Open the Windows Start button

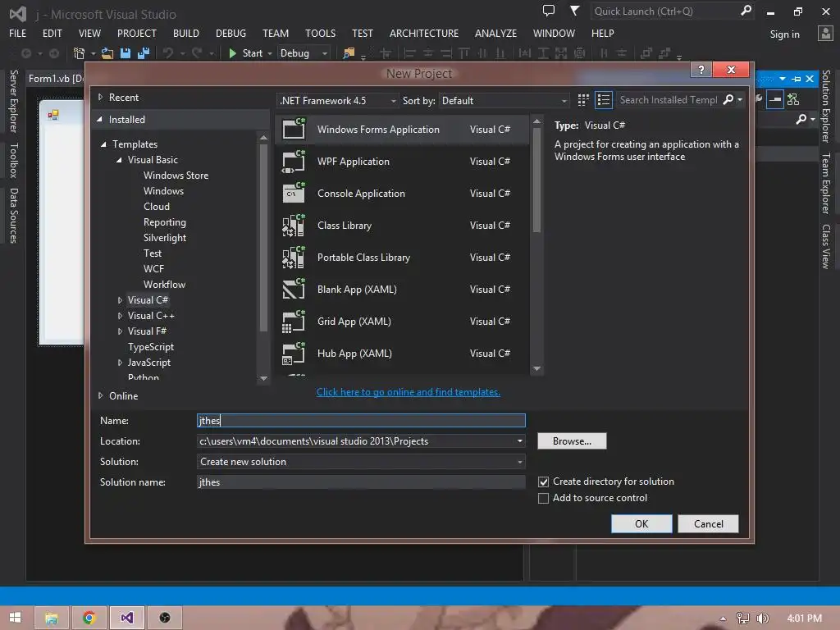15,618
